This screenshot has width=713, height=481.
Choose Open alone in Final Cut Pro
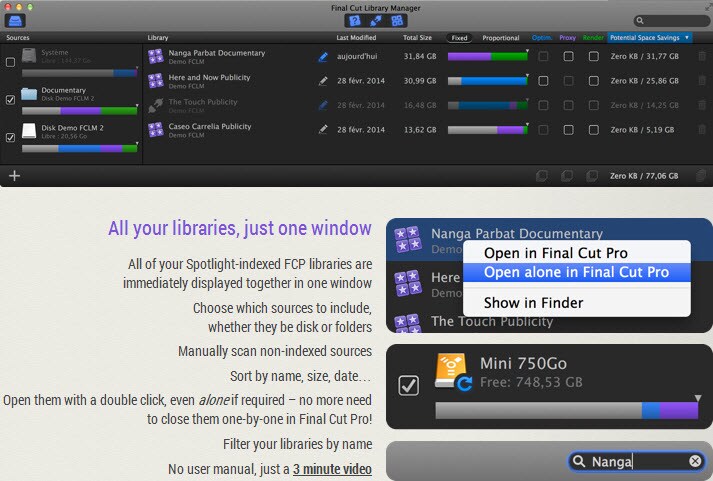pos(577,272)
